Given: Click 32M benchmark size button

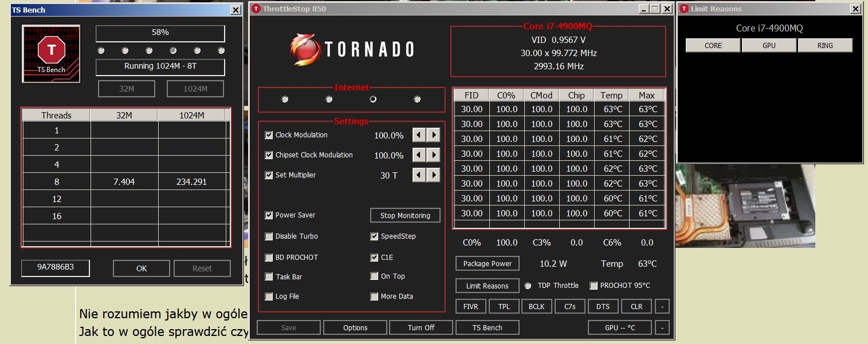Looking at the screenshot, I should tap(127, 89).
